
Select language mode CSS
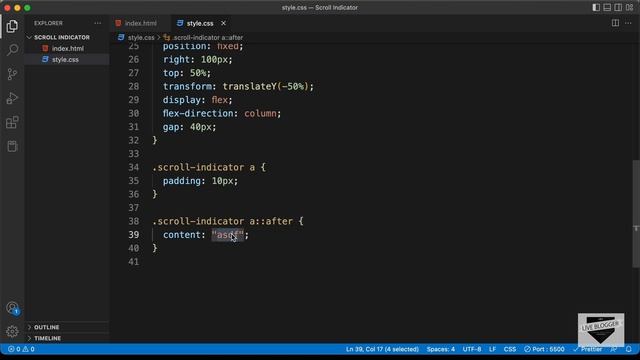click(510, 349)
